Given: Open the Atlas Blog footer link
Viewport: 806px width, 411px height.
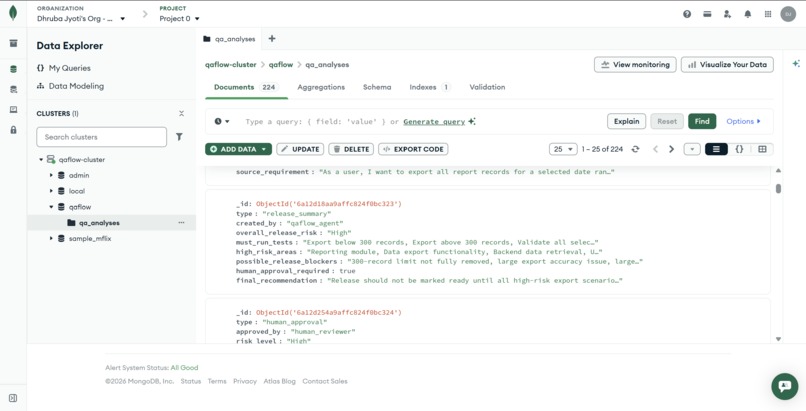Looking at the screenshot, I should [x=279, y=381].
